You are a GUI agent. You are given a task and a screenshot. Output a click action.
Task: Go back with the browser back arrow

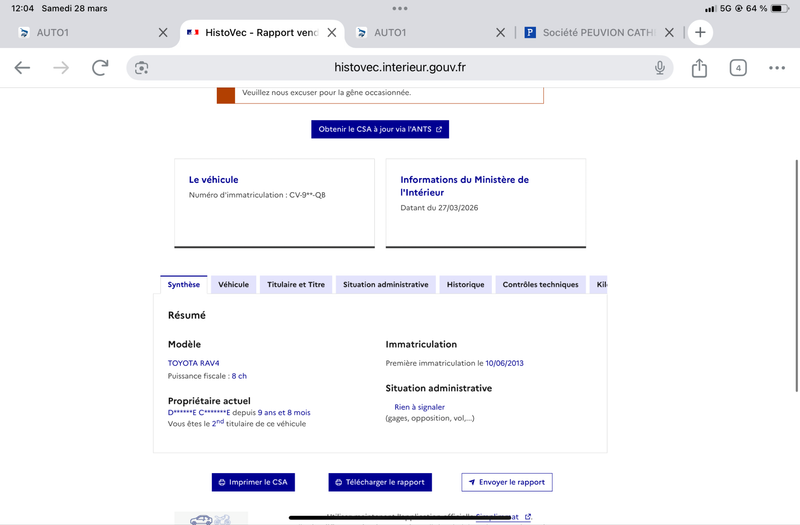(x=22, y=67)
